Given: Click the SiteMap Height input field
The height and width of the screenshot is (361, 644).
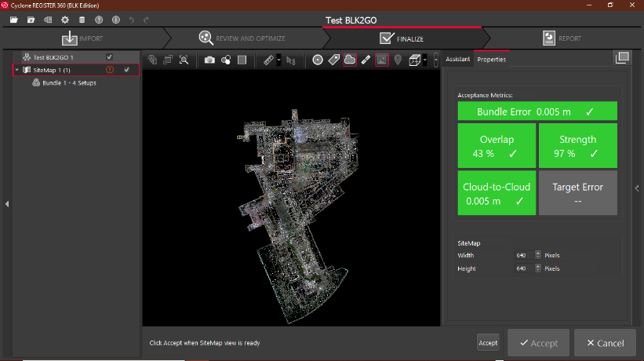Looking at the screenshot, I should [525, 268].
